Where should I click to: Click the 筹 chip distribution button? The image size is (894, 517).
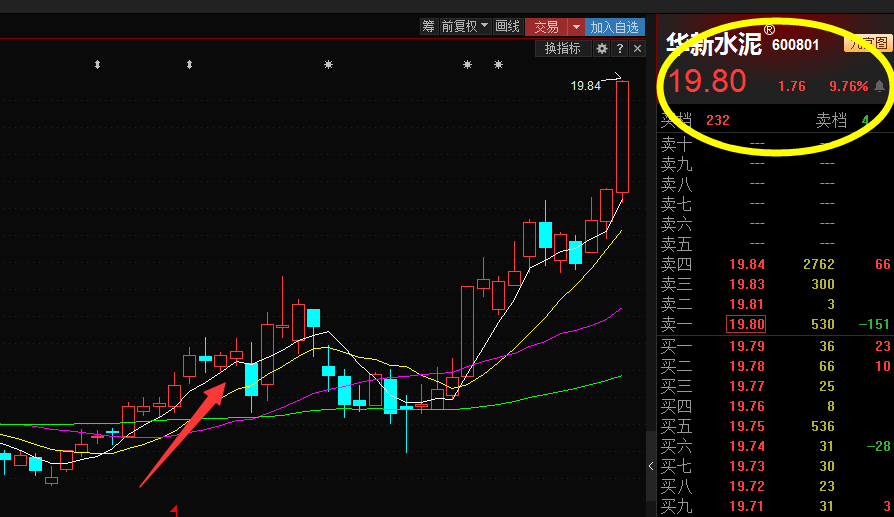click(x=428, y=27)
